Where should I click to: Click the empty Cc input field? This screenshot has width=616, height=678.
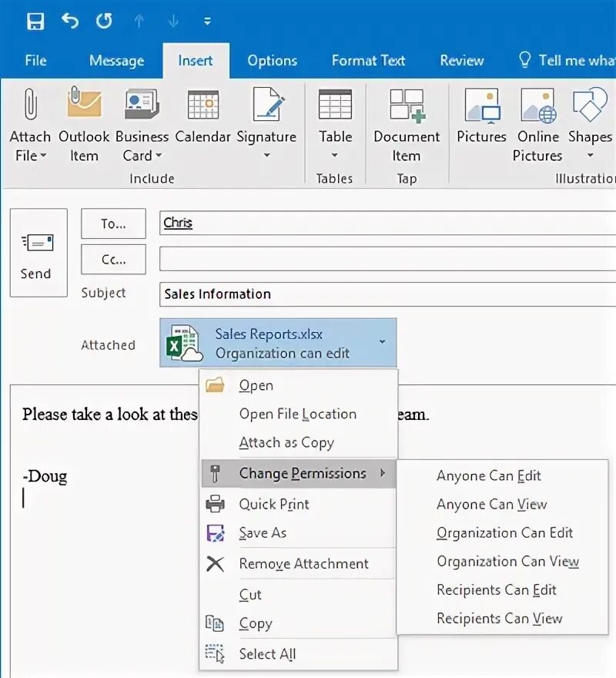click(387, 259)
